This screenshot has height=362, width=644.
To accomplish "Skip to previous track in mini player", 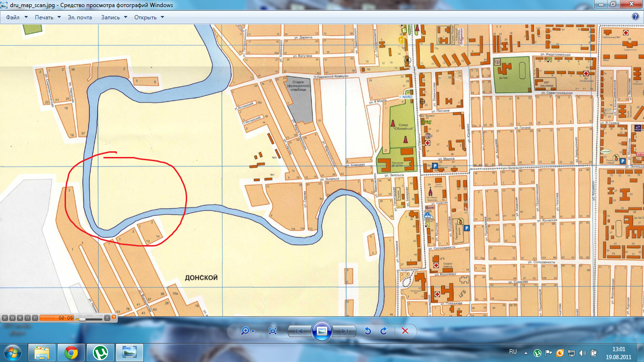I will tap(28, 318).
